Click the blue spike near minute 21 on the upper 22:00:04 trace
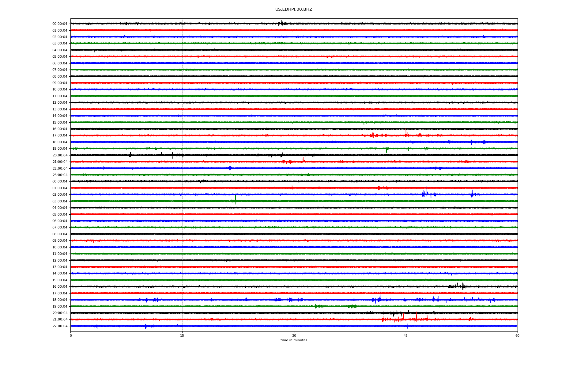The image size is (588, 368). pos(230,168)
